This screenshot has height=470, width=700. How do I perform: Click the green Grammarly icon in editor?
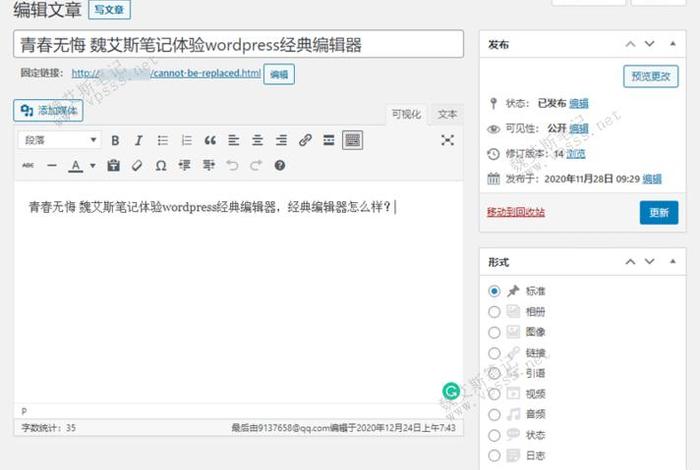451,391
